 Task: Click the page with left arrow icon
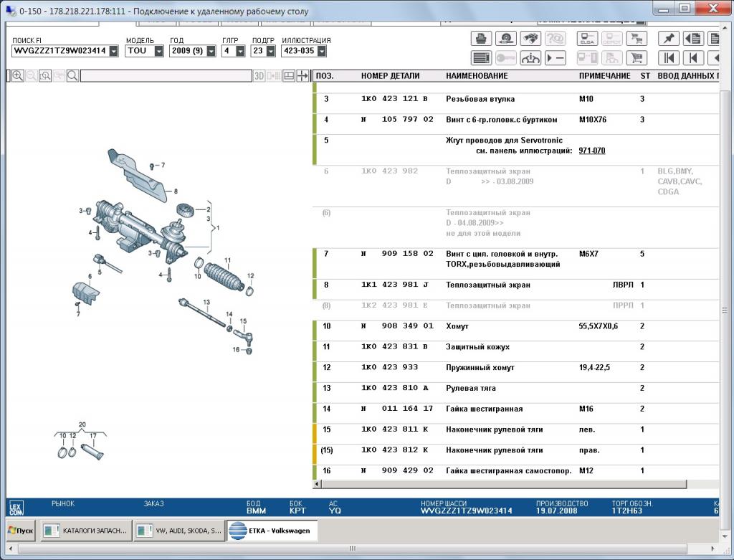693,39
